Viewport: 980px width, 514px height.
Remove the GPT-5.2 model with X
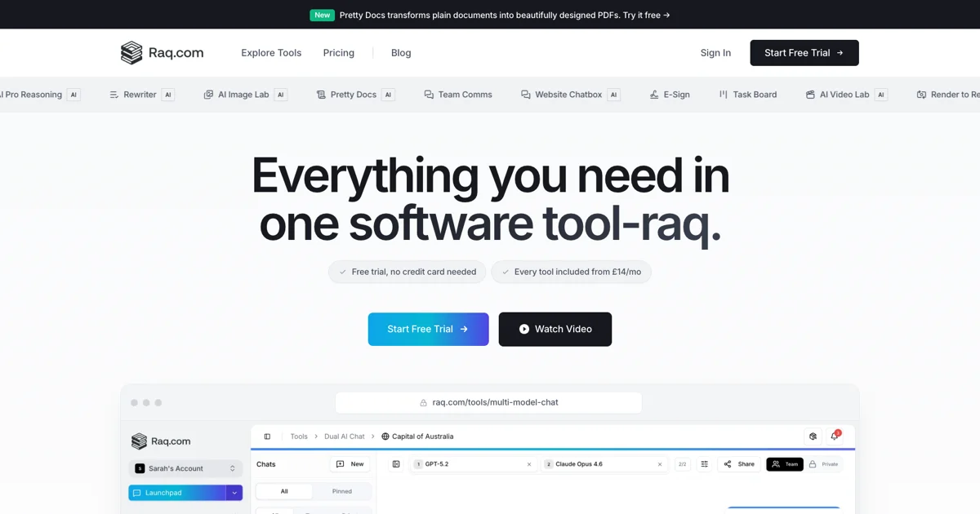529,464
